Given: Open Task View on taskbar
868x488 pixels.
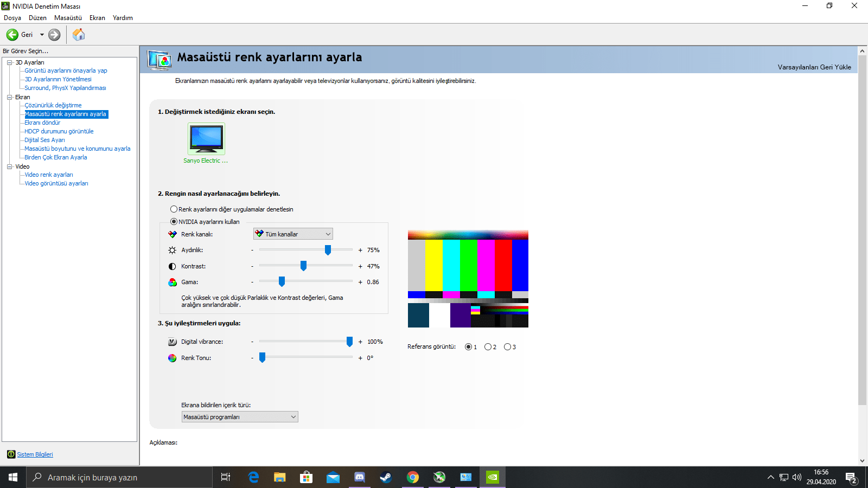Looking at the screenshot, I should [226, 477].
